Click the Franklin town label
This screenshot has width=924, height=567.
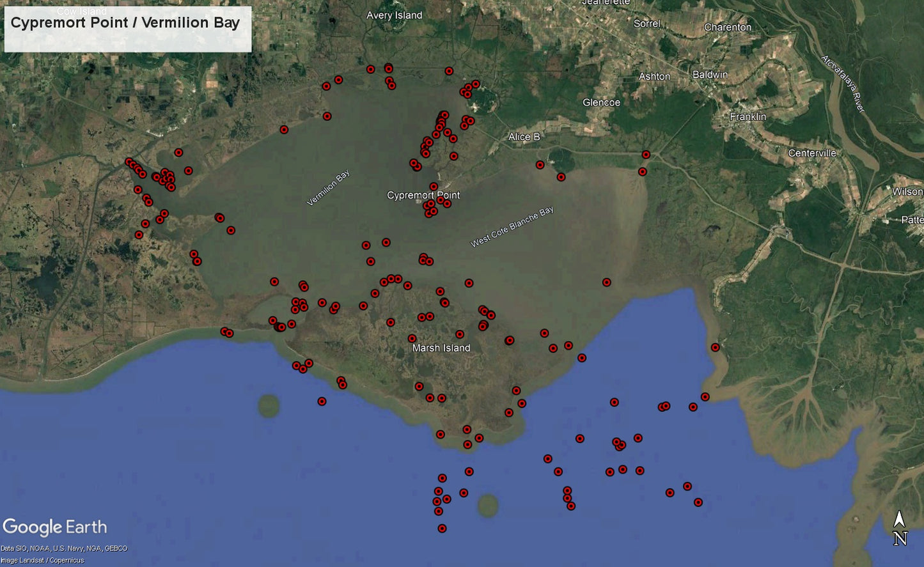748,116
